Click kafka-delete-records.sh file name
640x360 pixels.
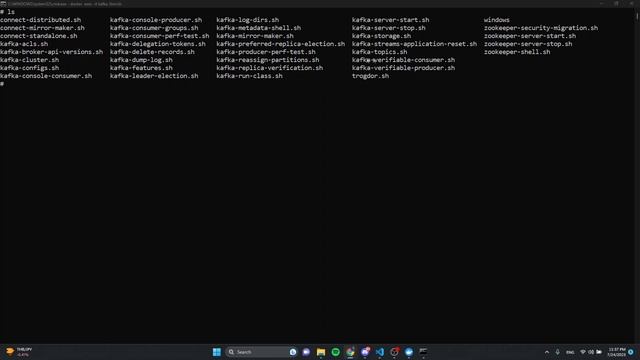(x=152, y=52)
